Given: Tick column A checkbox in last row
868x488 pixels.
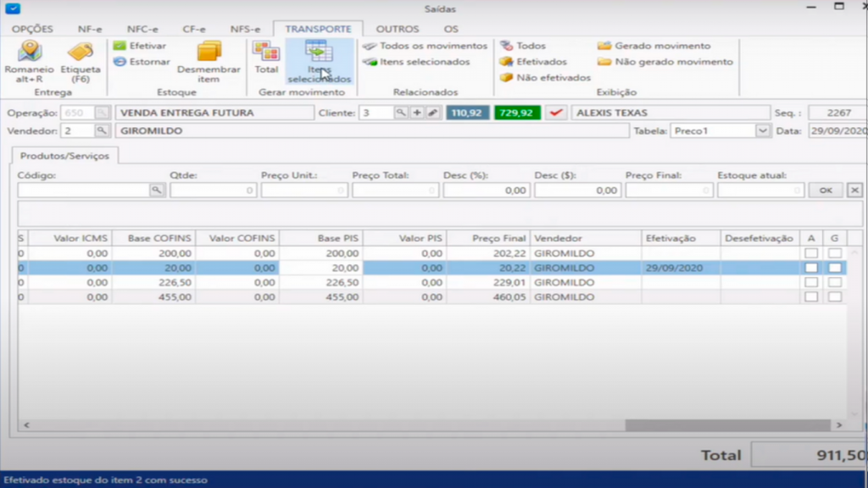Looking at the screenshot, I should 811,297.
